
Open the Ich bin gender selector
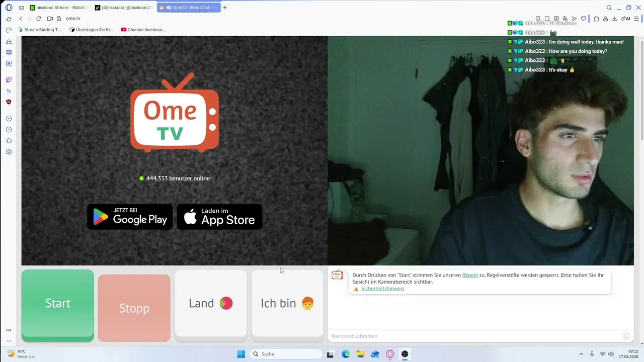coord(287,304)
